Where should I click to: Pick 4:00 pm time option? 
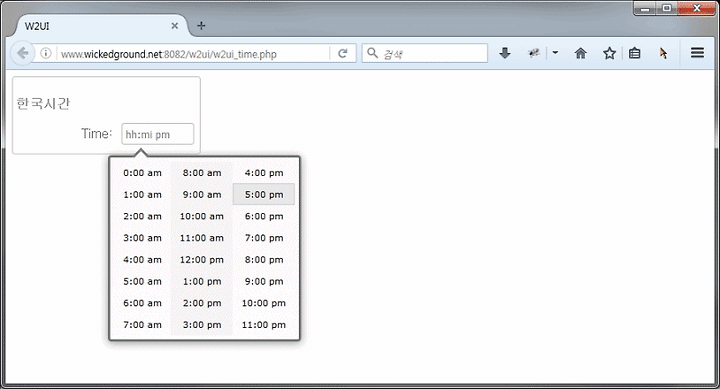(264, 173)
